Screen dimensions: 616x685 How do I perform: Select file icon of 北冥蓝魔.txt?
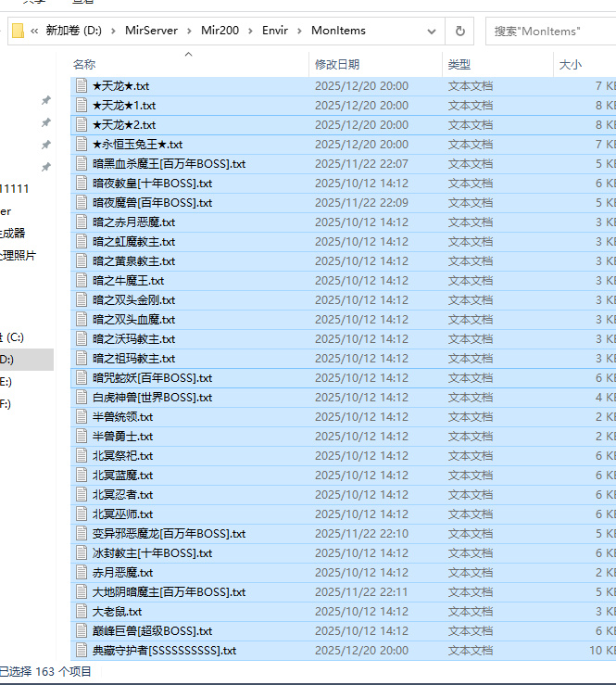click(82, 475)
